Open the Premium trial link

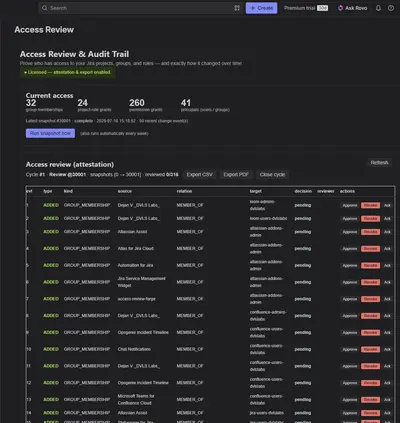[306, 8]
